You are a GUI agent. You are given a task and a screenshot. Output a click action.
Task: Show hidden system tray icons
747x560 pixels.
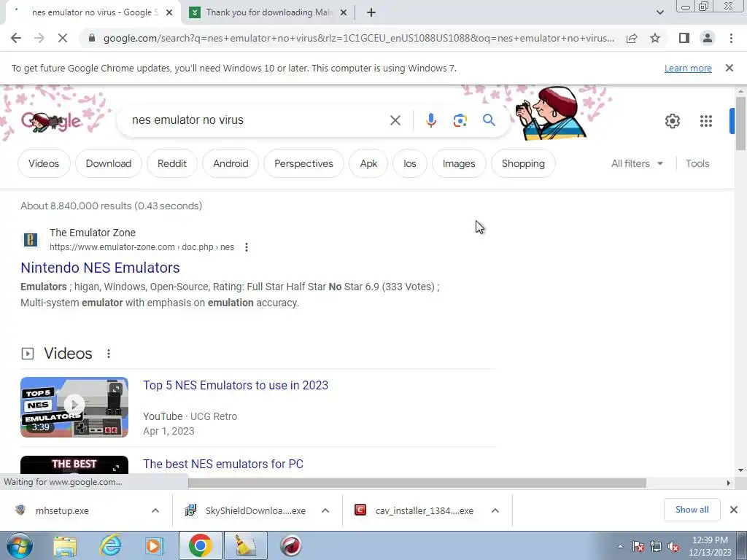coord(620,546)
